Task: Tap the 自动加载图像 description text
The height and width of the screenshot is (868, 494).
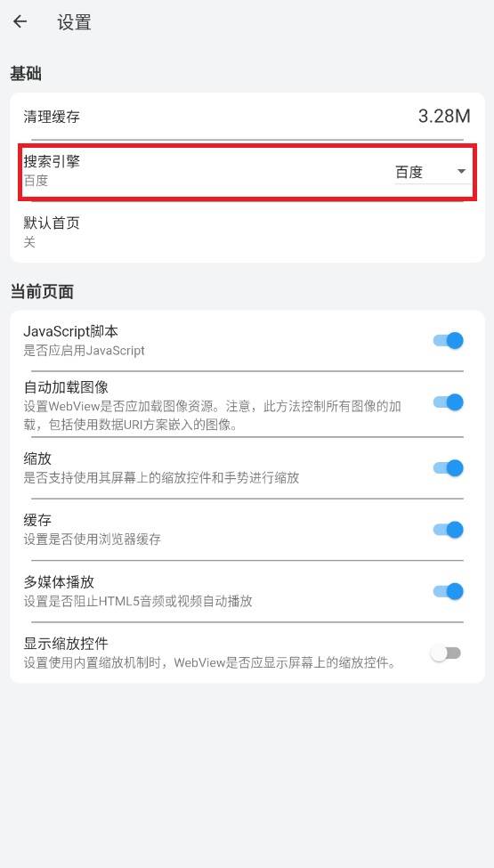Action: click(213, 416)
